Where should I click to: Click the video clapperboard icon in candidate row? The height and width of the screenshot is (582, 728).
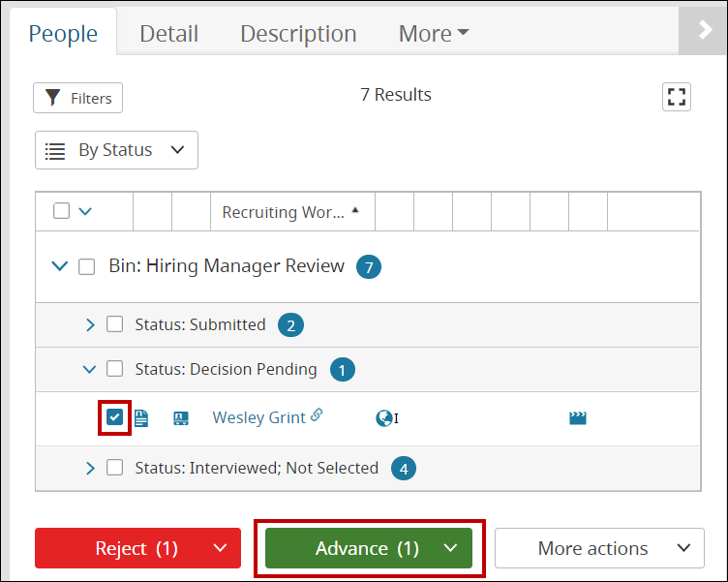578,418
